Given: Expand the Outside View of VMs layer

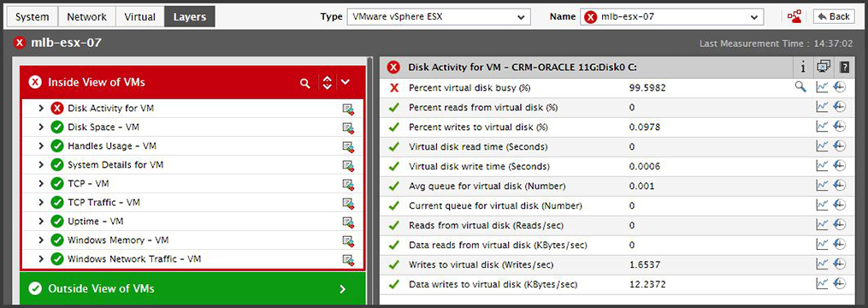Looking at the screenshot, I should (x=342, y=288).
